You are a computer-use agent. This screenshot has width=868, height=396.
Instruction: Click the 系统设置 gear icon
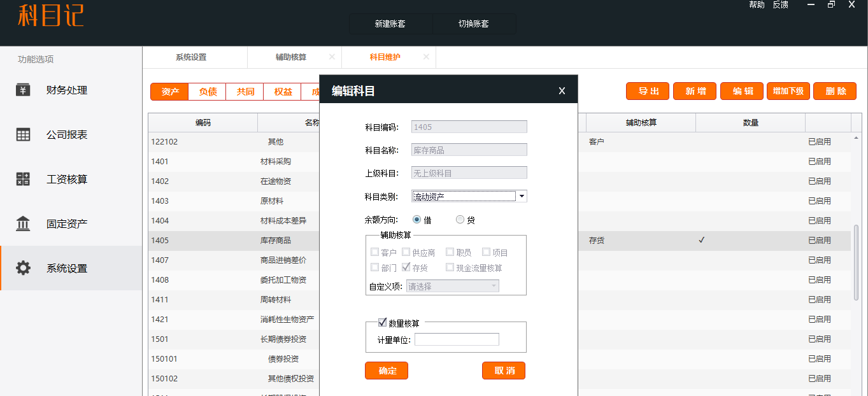click(23, 268)
